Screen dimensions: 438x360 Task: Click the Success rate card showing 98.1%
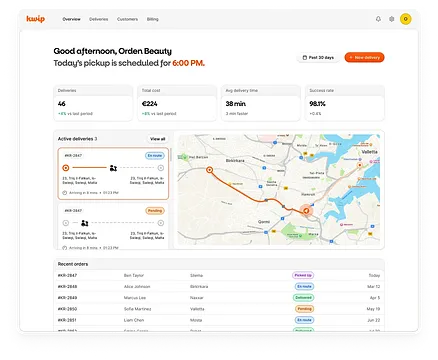(345, 103)
